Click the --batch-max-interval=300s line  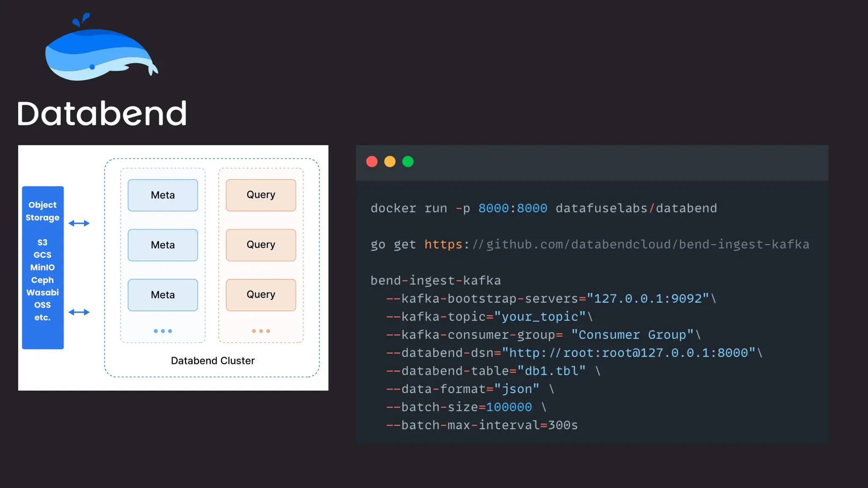tap(482, 425)
